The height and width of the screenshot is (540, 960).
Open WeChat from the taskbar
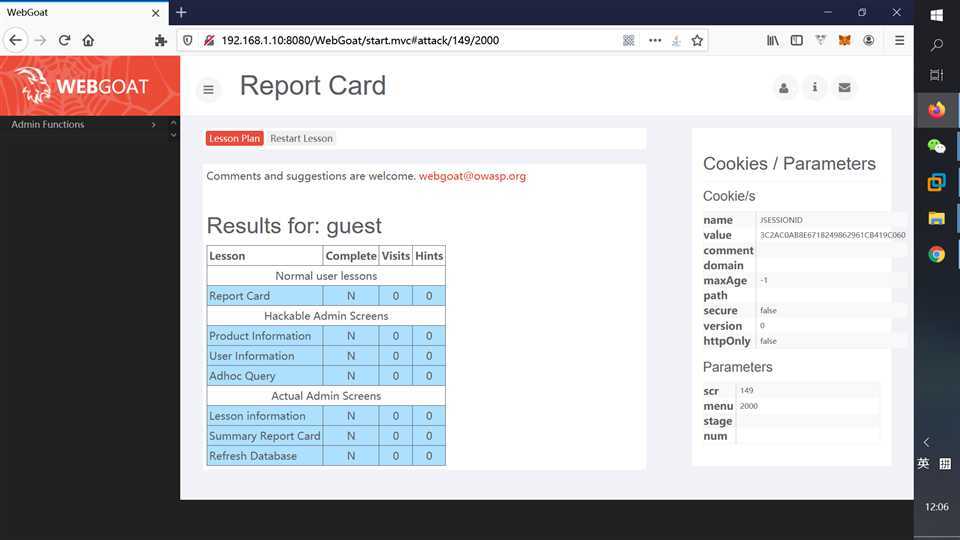pyautogui.click(x=936, y=146)
